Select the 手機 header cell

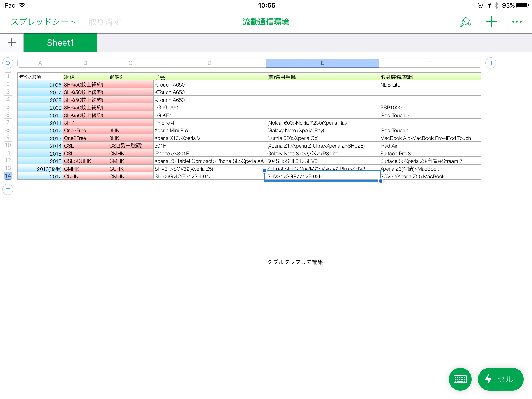coord(209,77)
